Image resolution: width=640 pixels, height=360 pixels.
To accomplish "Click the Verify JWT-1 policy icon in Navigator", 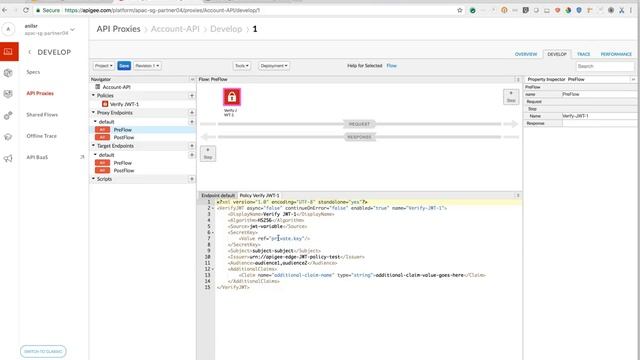I will tap(105, 104).
